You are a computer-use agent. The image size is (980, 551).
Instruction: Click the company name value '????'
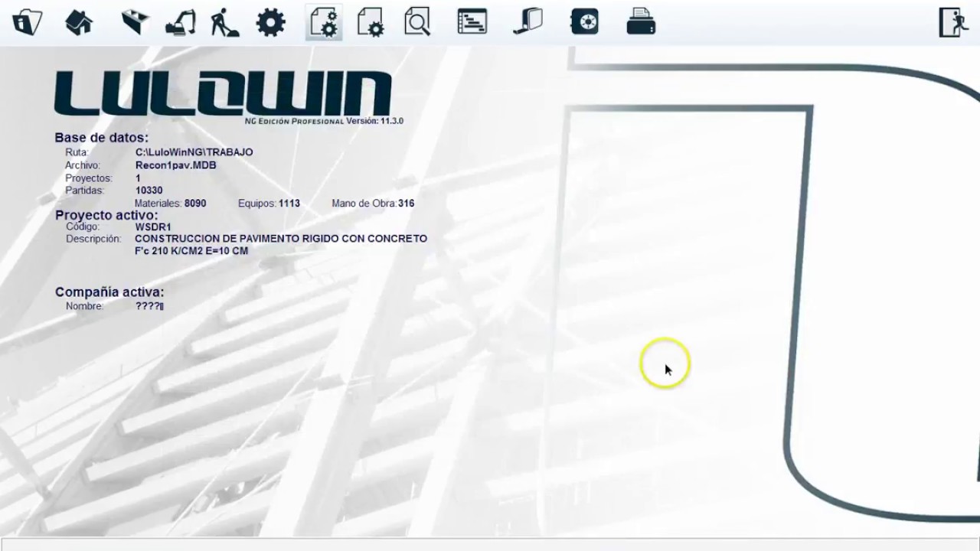click(x=149, y=306)
